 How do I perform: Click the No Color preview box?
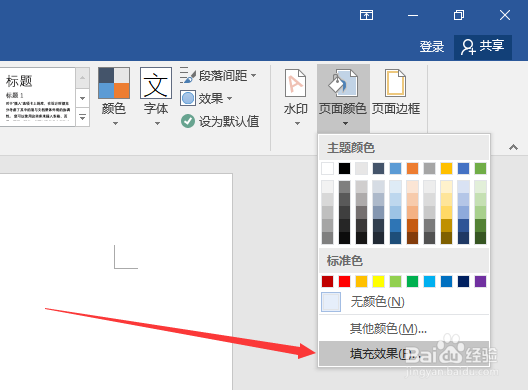[331, 302]
